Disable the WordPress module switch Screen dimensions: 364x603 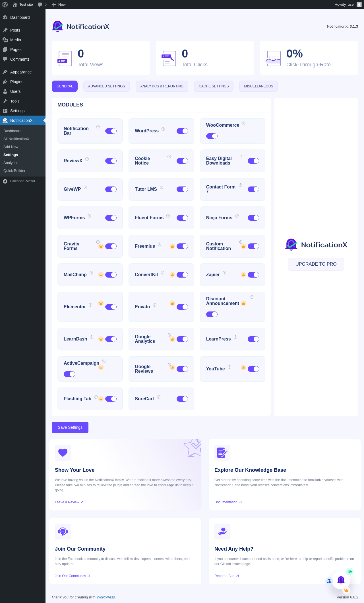(182, 131)
